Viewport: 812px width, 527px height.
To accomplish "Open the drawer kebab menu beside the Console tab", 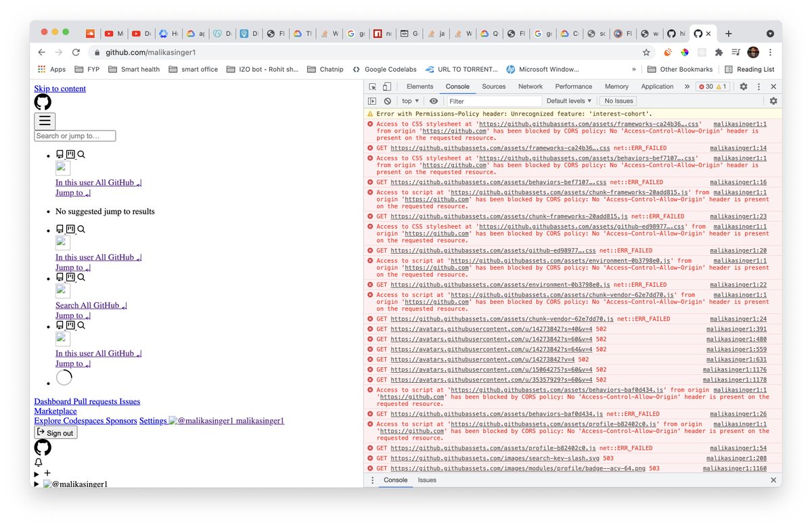I will click(x=372, y=480).
